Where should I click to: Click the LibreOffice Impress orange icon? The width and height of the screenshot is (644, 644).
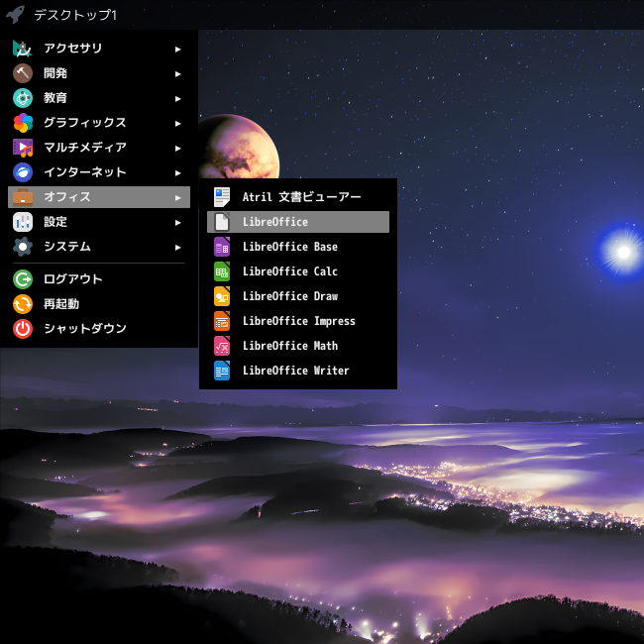pos(222,321)
